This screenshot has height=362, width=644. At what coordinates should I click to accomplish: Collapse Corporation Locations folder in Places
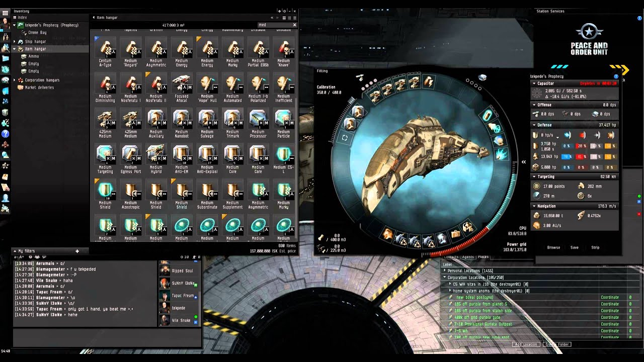pos(445,278)
